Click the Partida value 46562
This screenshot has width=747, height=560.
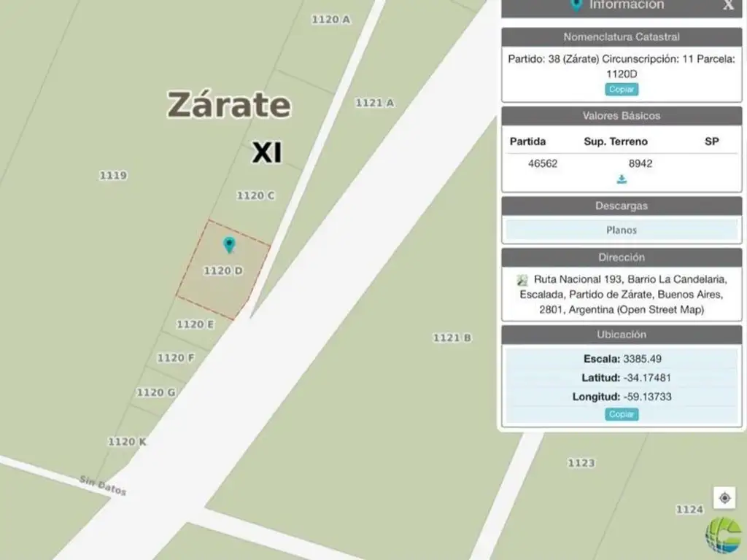[543, 163]
